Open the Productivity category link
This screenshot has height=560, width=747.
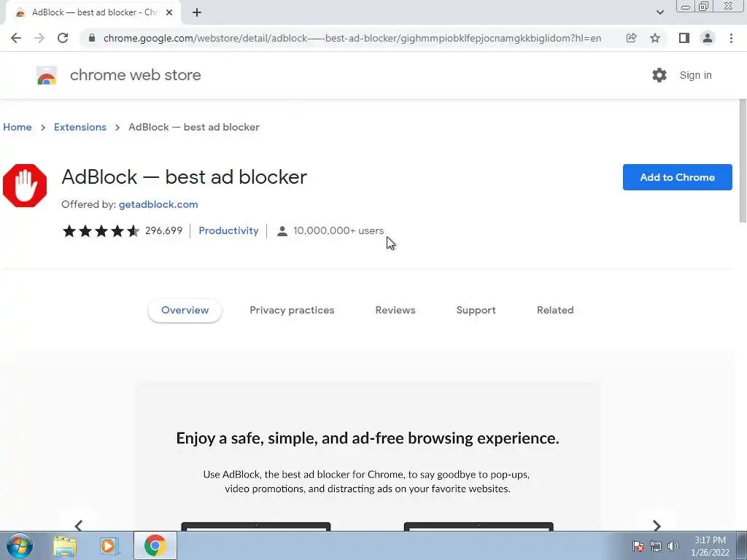[x=228, y=231]
